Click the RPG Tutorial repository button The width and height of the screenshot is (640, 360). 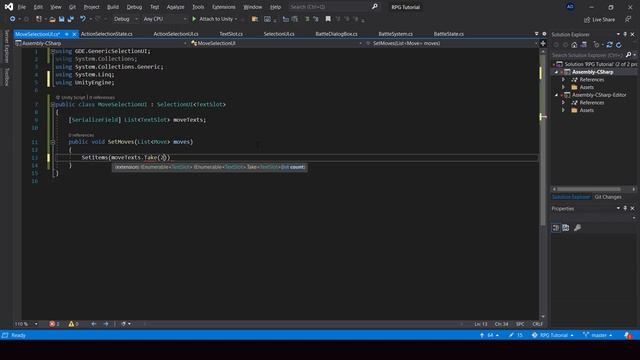point(553,335)
